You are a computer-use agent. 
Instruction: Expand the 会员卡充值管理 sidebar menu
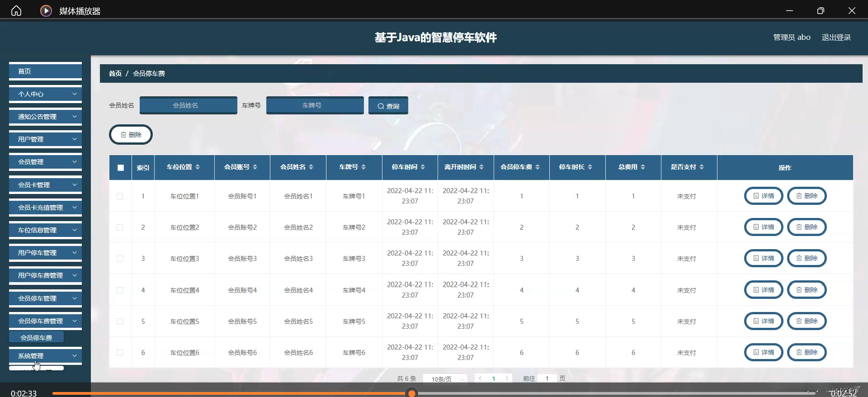(45, 208)
